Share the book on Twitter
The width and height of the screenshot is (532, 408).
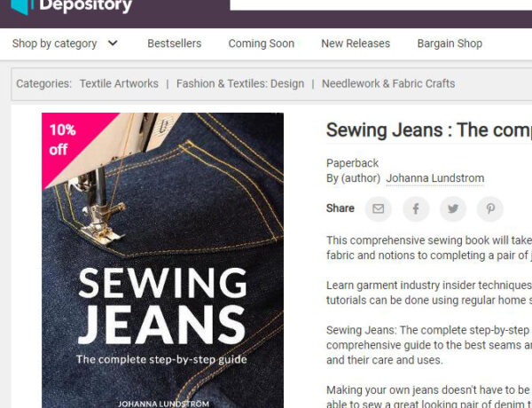[453, 208]
